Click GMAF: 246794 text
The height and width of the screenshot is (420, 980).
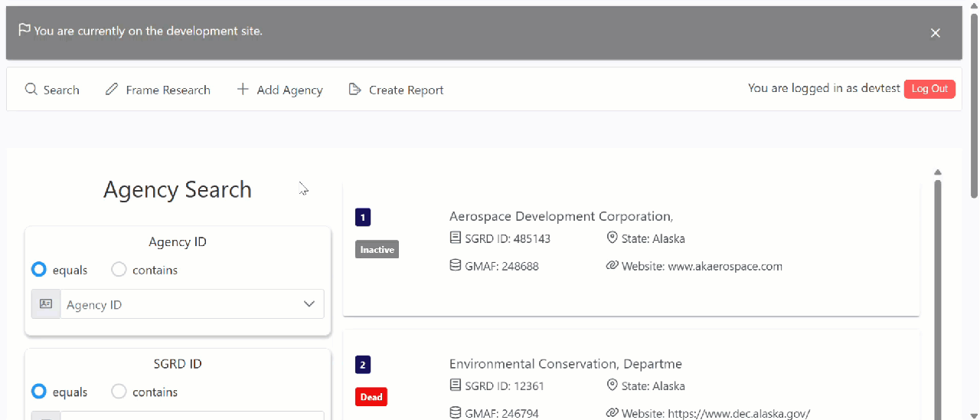pos(501,414)
